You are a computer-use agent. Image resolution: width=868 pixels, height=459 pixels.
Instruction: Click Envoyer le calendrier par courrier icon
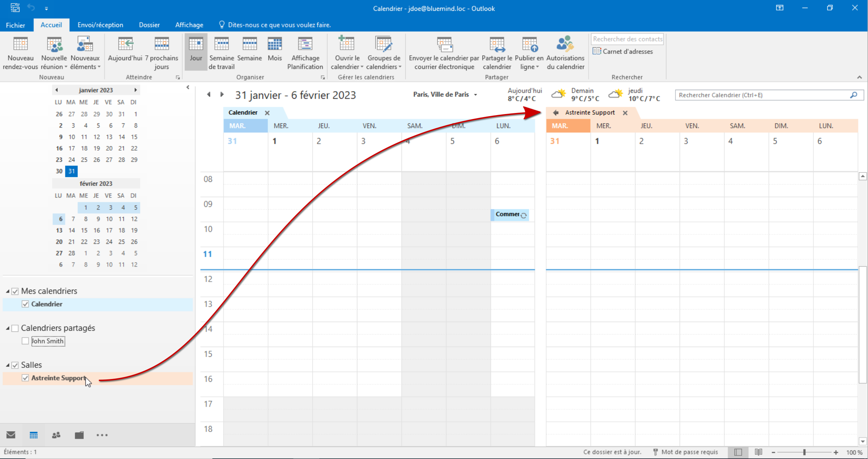(x=444, y=45)
